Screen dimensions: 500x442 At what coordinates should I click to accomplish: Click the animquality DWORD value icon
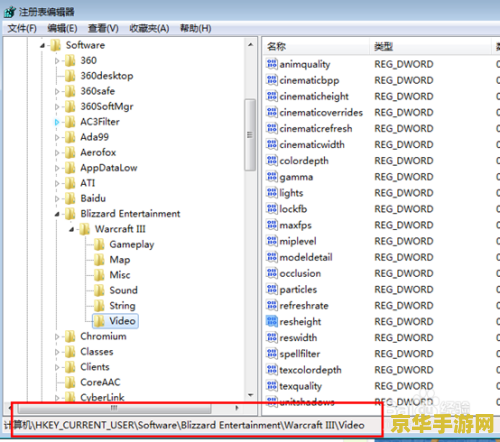pos(272,64)
